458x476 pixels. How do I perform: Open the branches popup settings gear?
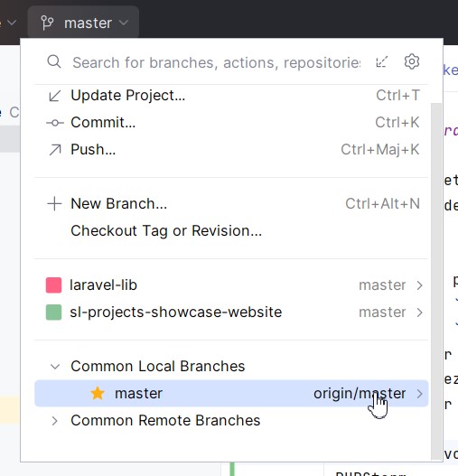(x=412, y=61)
